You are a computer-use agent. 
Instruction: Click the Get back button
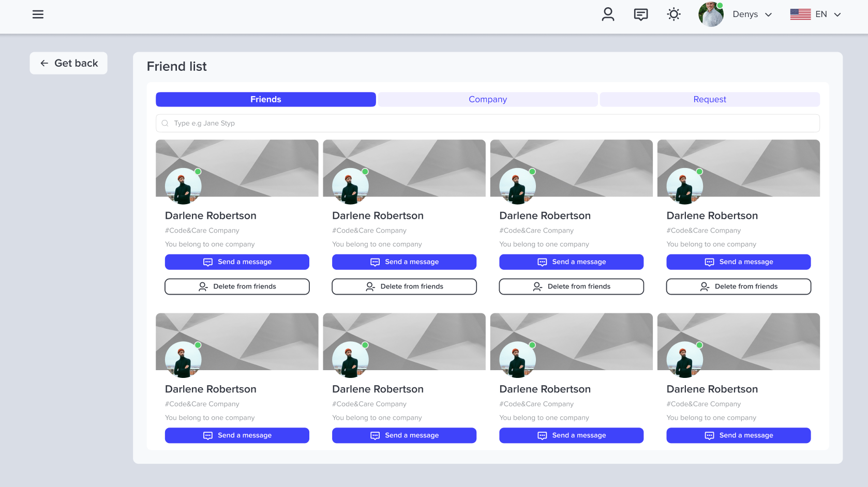[68, 63]
